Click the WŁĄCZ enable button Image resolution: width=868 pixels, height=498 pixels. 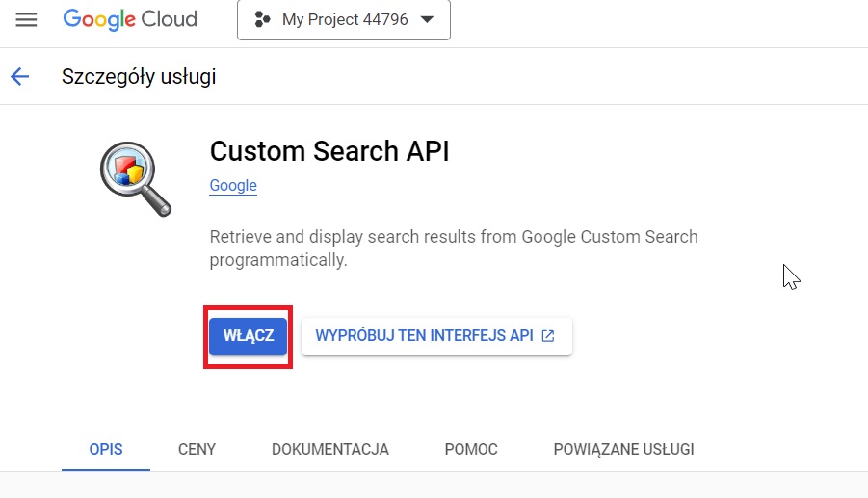(248, 336)
